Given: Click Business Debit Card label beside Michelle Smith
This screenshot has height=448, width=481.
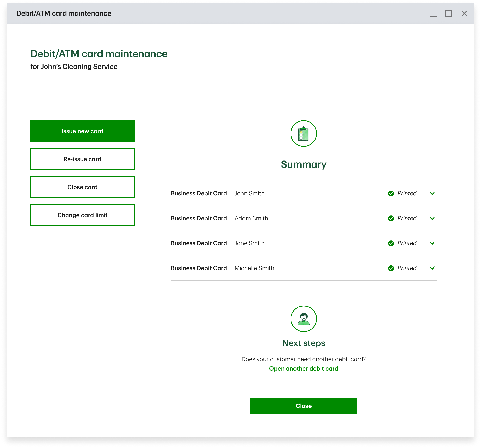Looking at the screenshot, I should [199, 268].
